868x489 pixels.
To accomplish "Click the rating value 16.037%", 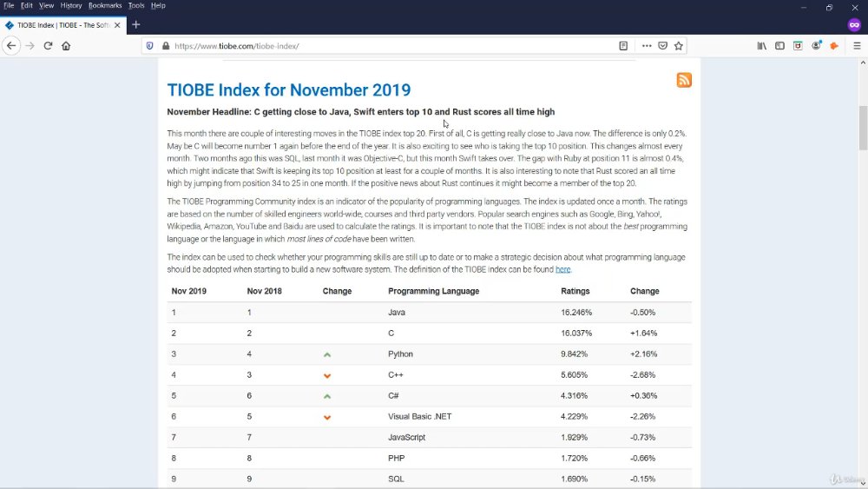I will 576,334.
